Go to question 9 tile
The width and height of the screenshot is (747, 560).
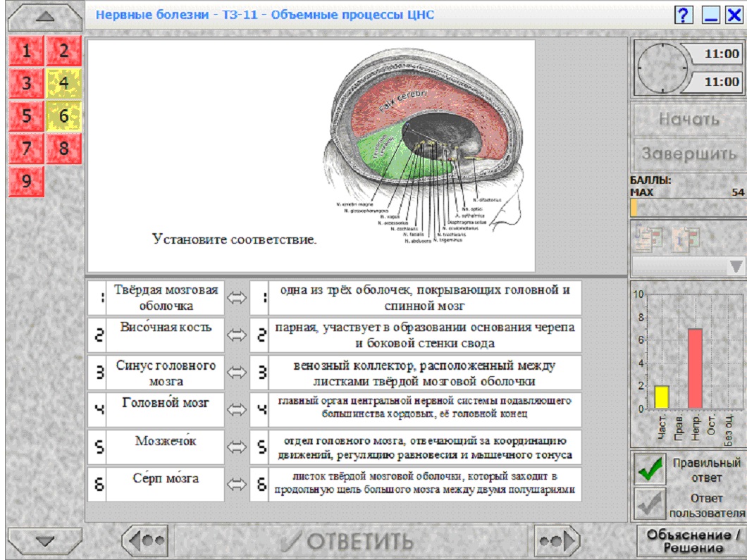(26, 181)
